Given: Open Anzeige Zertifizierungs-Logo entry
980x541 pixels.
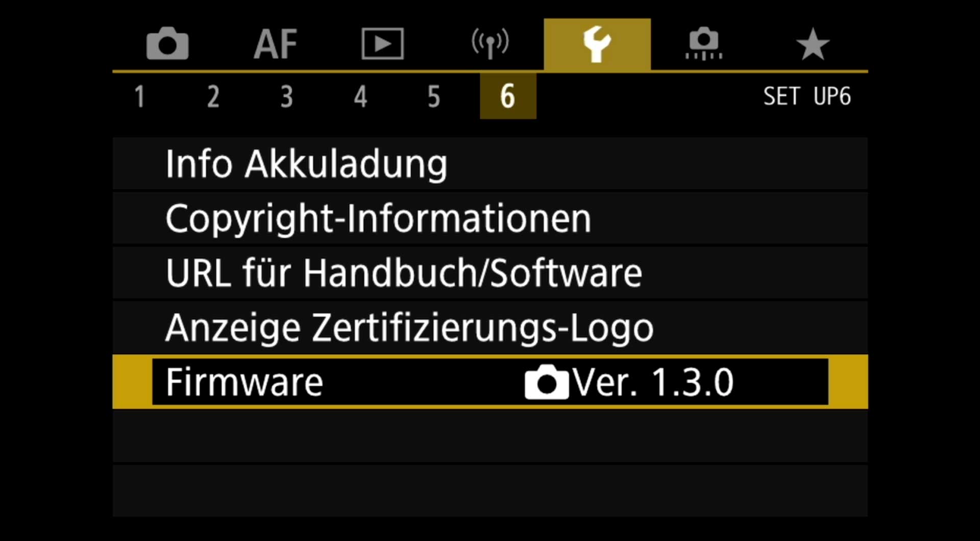Looking at the screenshot, I should pyautogui.click(x=490, y=327).
